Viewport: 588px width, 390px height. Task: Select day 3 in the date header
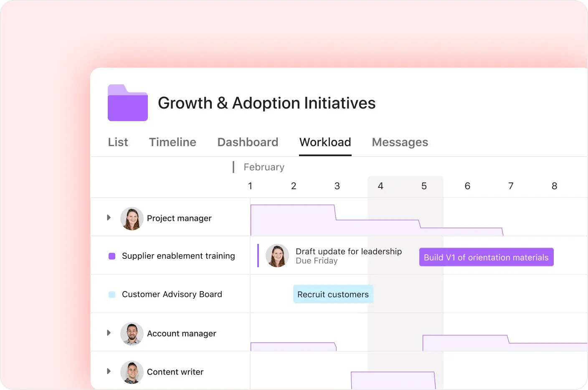[x=337, y=186]
